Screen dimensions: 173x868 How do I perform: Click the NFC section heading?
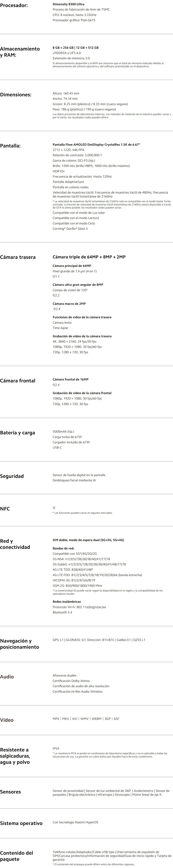coord(5,509)
